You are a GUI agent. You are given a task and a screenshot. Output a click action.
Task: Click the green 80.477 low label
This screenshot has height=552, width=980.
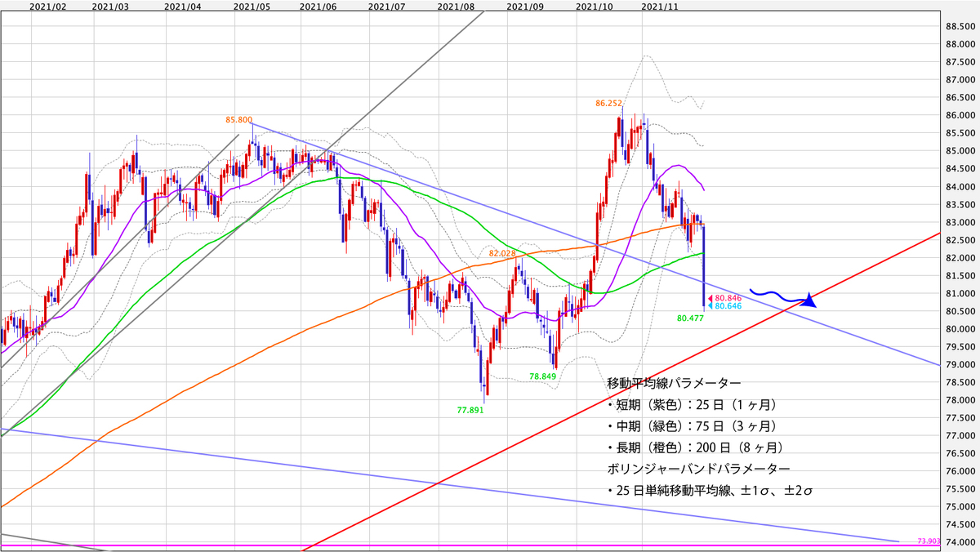pos(690,318)
